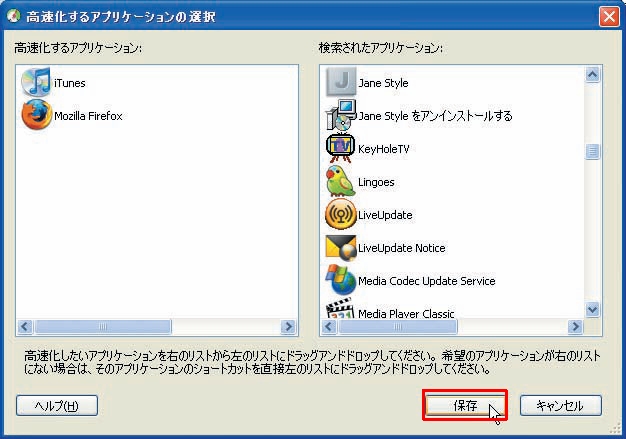Viewport: 626px width, 439px height.
Task: Select the Media Player Classic label text
Action: coord(406,314)
